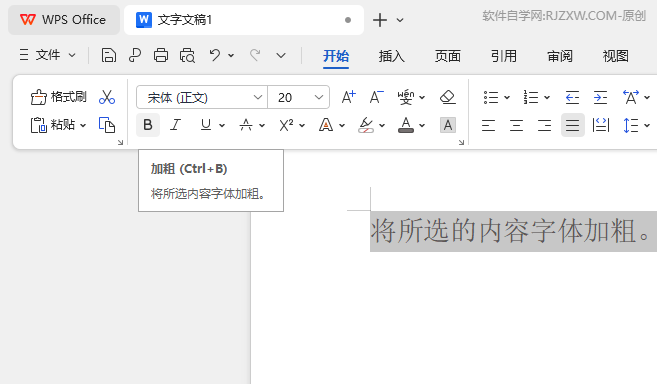
Task: Switch to the 视图 tab
Action: [x=616, y=56]
